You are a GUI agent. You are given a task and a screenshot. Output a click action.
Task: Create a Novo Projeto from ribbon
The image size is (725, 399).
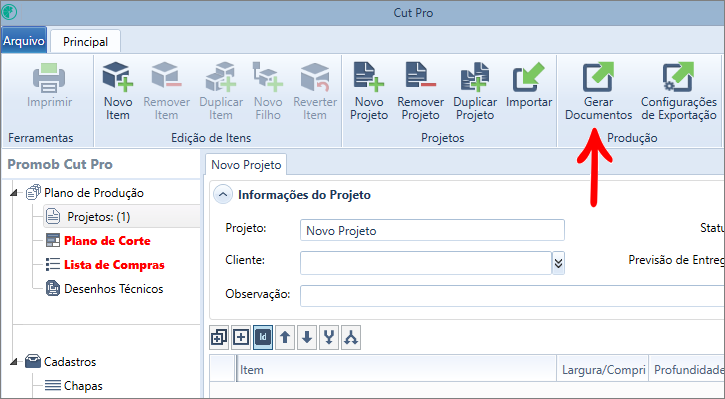pos(369,91)
